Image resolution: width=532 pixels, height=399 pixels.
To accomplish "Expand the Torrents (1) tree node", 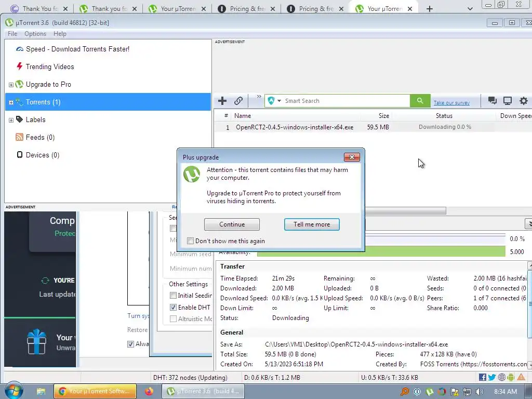I will (x=11, y=102).
